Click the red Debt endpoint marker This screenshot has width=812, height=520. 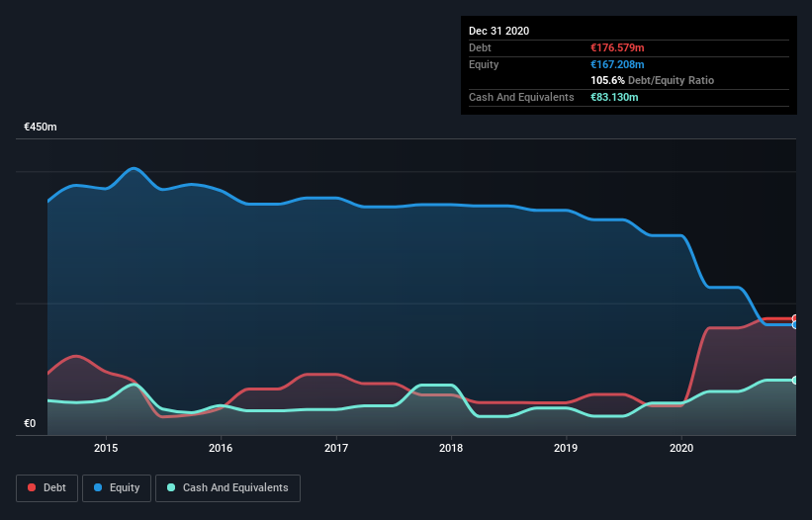point(795,318)
